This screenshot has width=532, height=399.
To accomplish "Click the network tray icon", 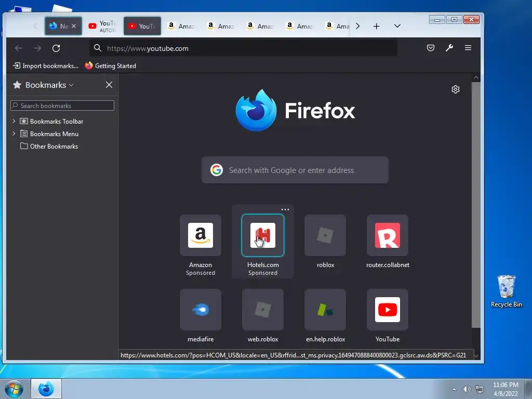I will [x=480, y=389].
